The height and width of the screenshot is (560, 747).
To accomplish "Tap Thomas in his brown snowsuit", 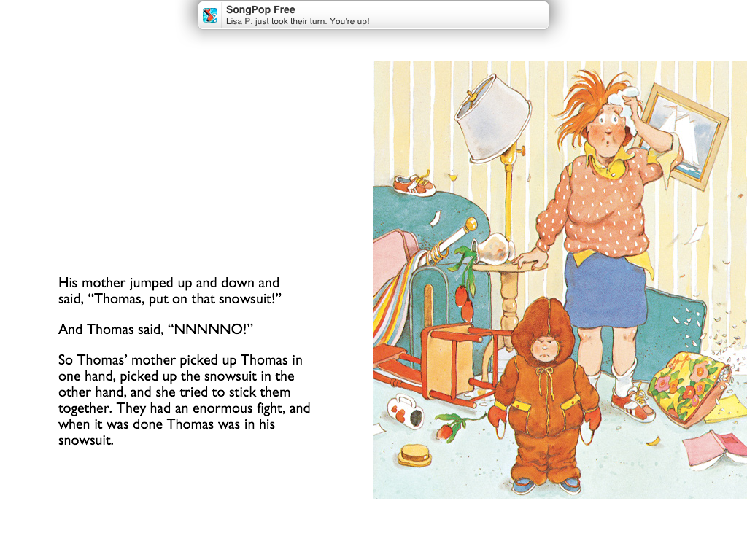I will [x=546, y=395].
